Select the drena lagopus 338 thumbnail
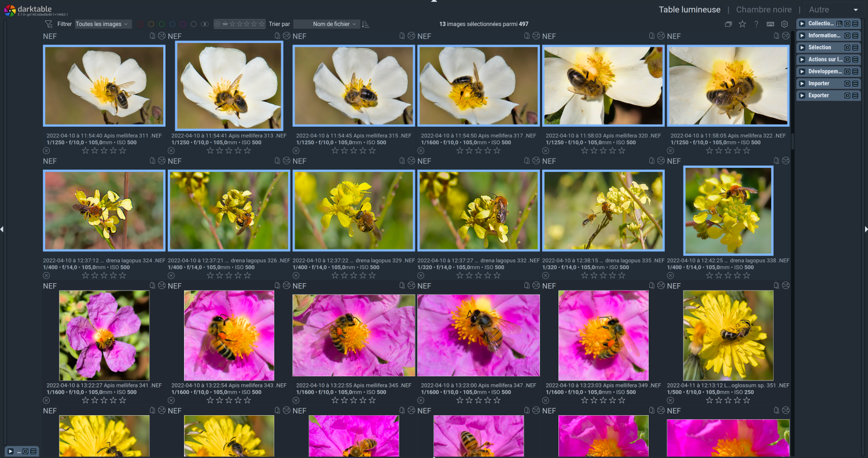This screenshot has height=458, width=868. (x=728, y=211)
